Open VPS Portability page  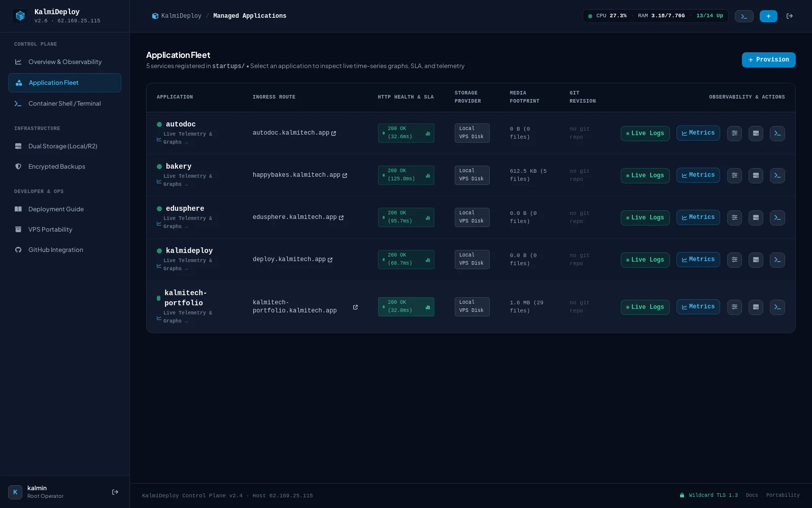point(64,230)
